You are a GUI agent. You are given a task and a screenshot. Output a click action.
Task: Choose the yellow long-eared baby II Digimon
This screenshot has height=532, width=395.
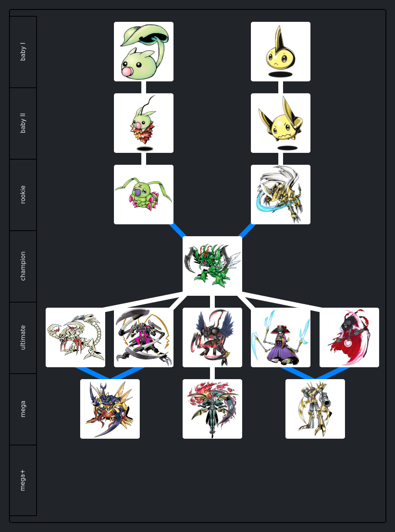coord(281,123)
